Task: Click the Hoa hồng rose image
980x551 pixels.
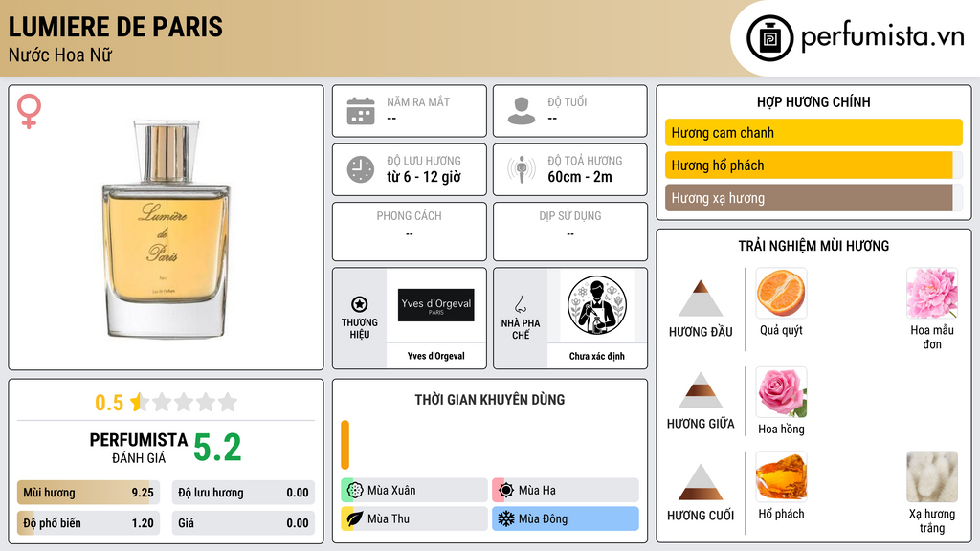Action: (x=781, y=391)
